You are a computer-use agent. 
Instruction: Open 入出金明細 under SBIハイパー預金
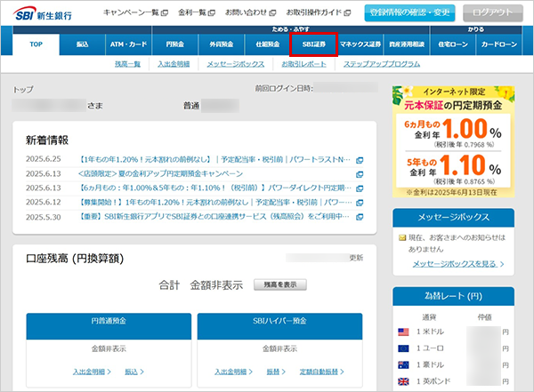point(233,372)
